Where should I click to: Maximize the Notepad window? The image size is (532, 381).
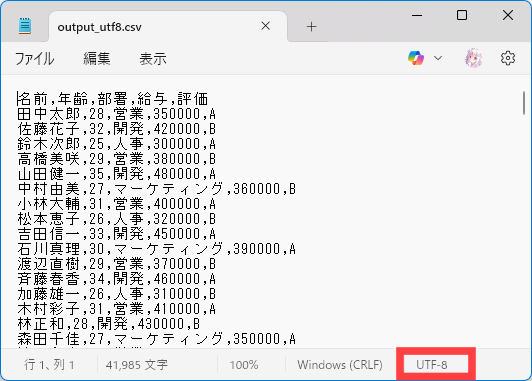pyautogui.click(x=462, y=15)
